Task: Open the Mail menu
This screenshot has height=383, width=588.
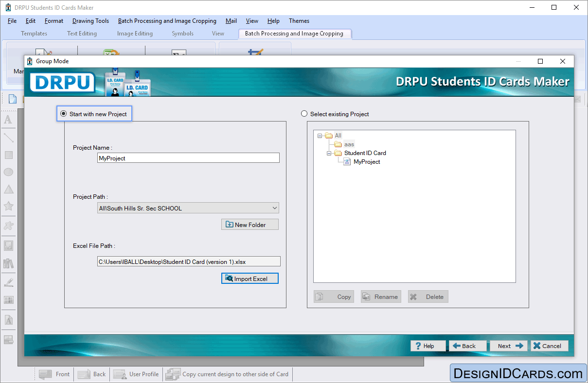Action: click(232, 21)
